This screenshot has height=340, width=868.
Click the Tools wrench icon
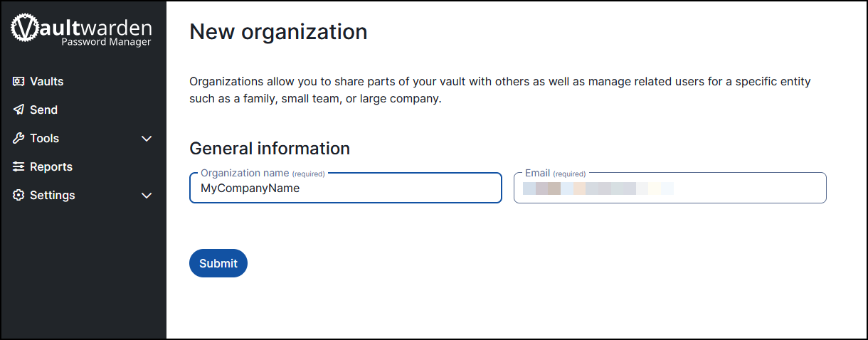(18, 139)
